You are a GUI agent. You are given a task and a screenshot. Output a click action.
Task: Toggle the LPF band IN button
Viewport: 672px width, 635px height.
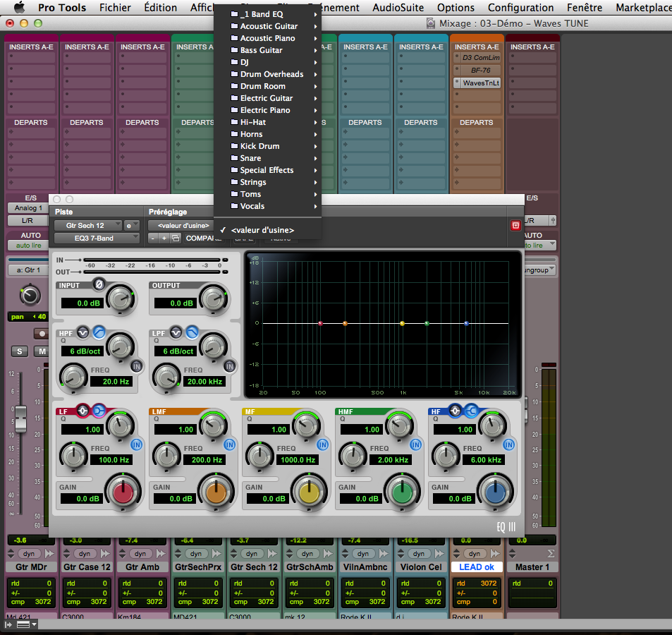click(230, 366)
